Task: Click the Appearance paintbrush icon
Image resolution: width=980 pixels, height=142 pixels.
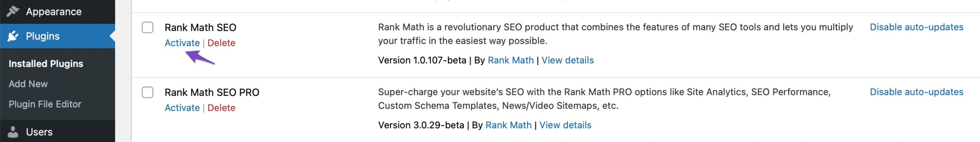Action: click(x=13, y=12)
